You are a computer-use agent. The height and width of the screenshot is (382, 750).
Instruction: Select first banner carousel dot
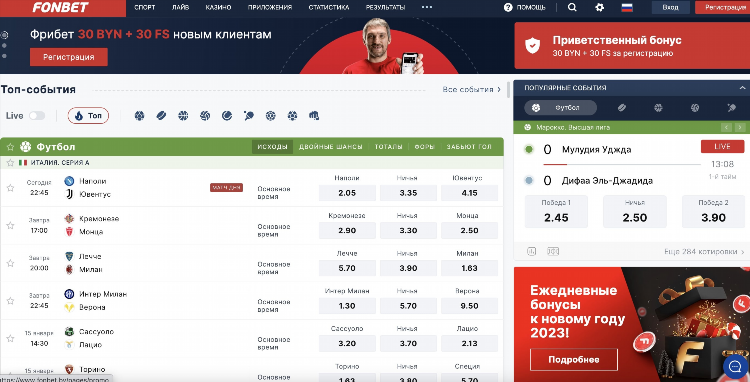[x=4, y=35]
